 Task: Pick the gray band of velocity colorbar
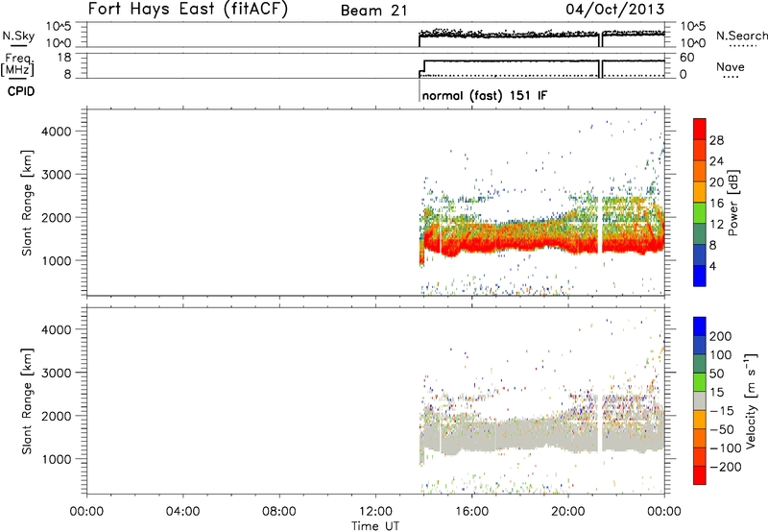pos(700,400)
